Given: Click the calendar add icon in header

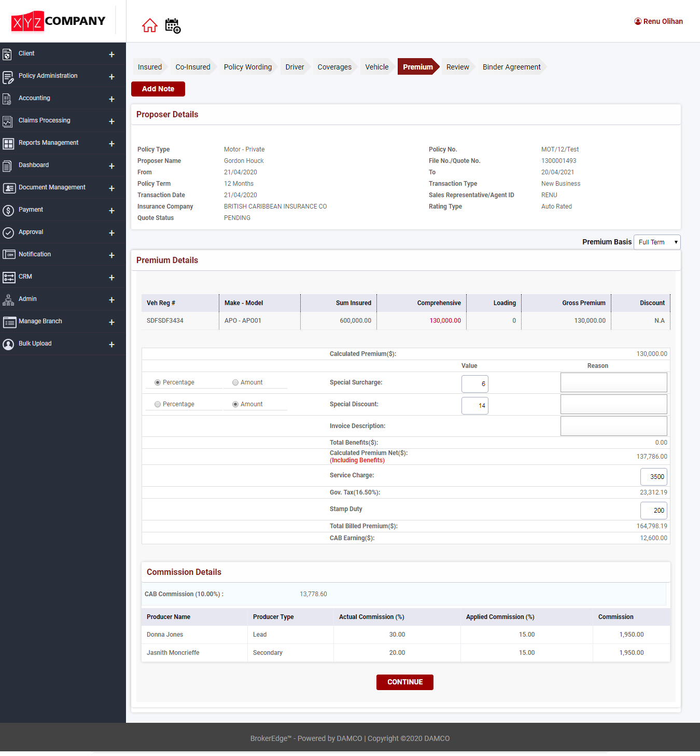Looking at the screenshot, I should point(173,25).
